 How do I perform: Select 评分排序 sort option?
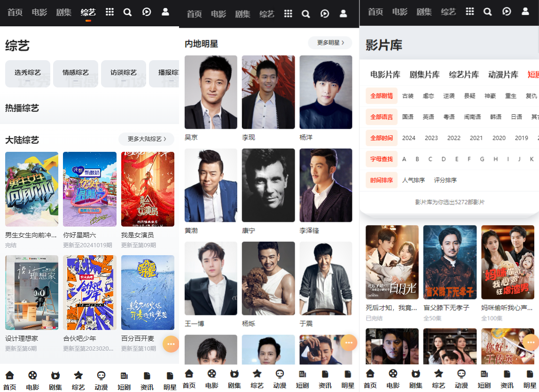tap(445, 180)
